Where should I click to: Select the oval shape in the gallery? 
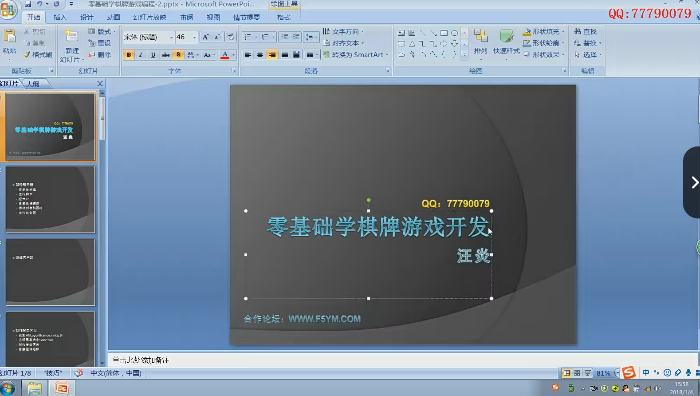pos(454,33)
